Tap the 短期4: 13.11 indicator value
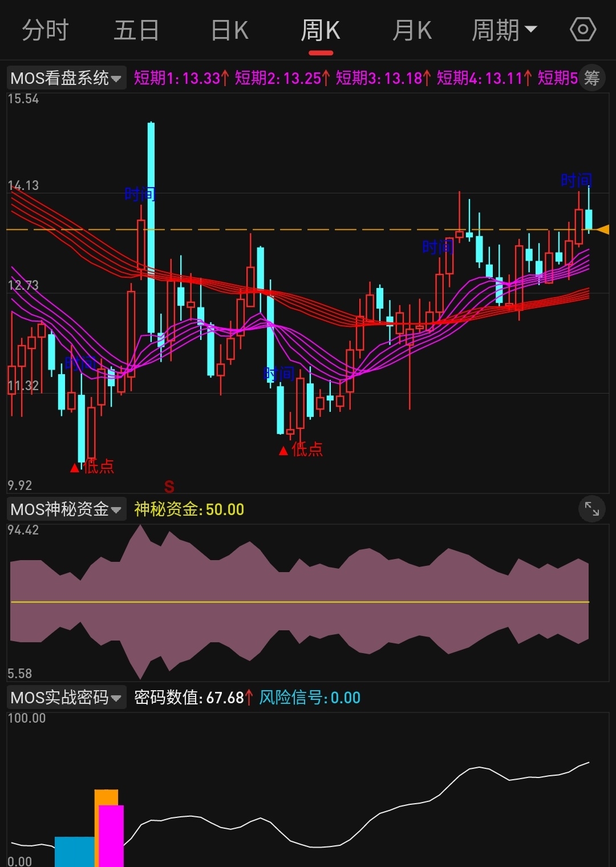This screenshot has width=616, height=867. click(x=484, y=78)
